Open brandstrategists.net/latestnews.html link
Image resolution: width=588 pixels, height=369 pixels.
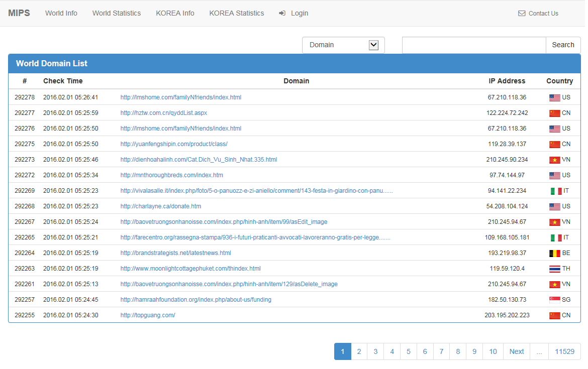coord(175,253)
